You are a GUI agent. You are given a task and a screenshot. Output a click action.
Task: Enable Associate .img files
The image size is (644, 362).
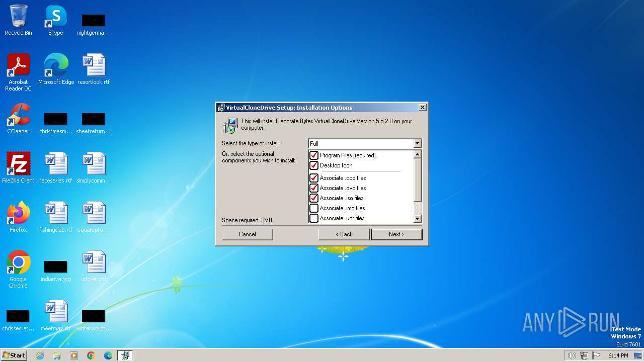(x=314, y=208)
